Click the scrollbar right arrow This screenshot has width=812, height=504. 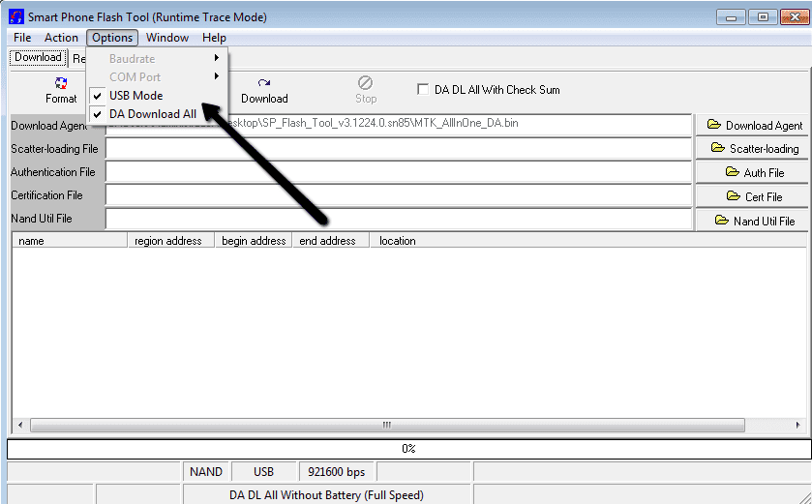798,426
